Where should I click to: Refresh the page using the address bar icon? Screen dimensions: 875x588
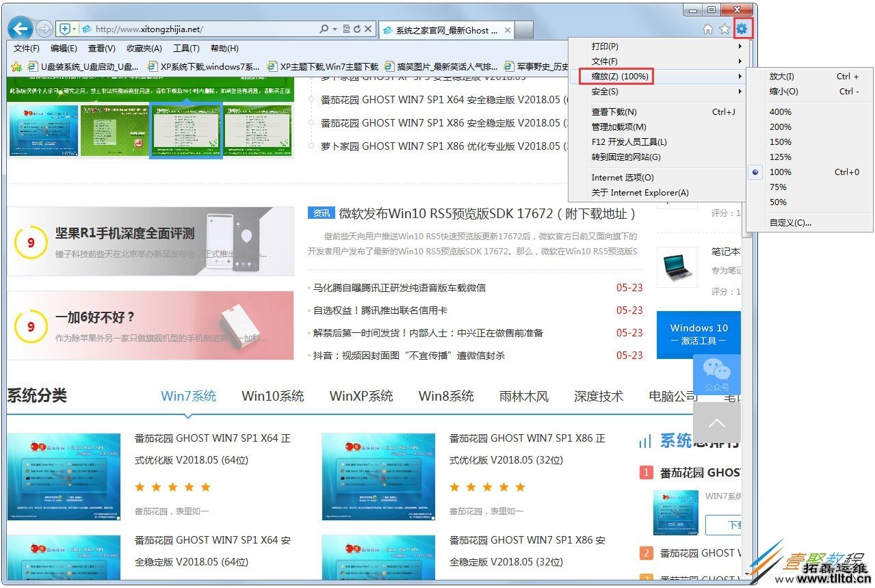coord(357,29)
